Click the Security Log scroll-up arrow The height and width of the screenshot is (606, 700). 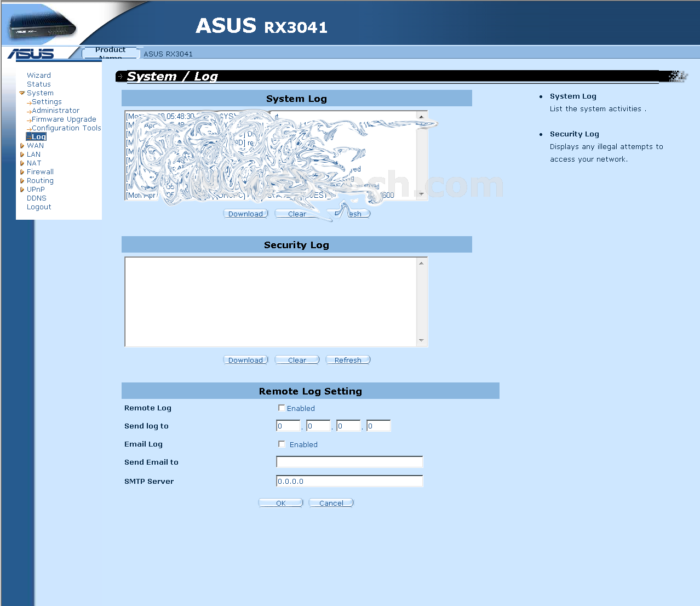pyautogui.click(x=421, y=263)
